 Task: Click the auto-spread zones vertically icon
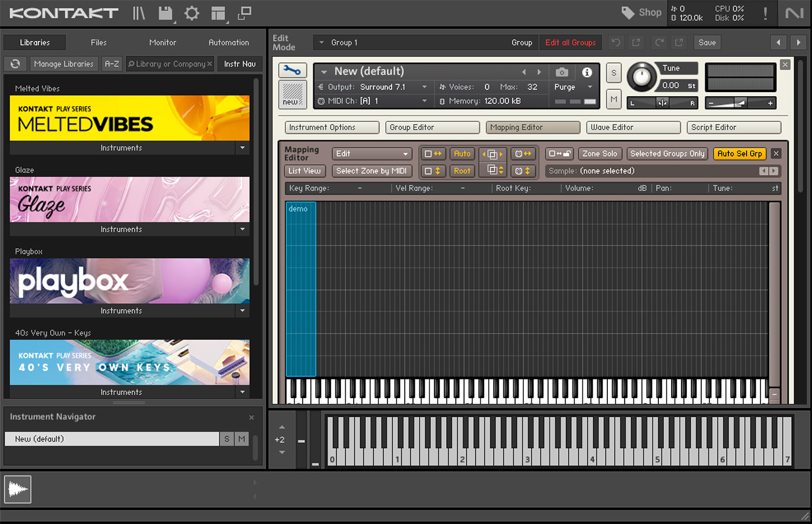pos(492,170)
